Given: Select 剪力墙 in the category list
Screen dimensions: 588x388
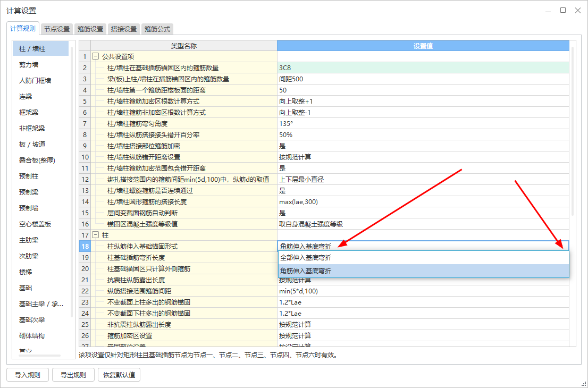Looking at the screenshot, I should [41, 65].
